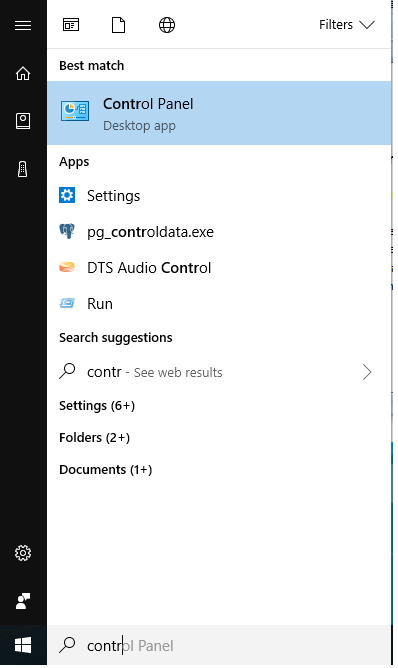
Task: Click the Apps section heading
Action: (74, 162)
